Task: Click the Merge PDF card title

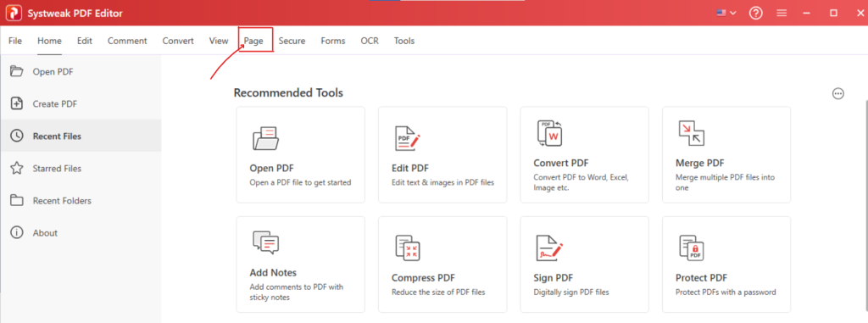Action: click(x=699, y=164)
